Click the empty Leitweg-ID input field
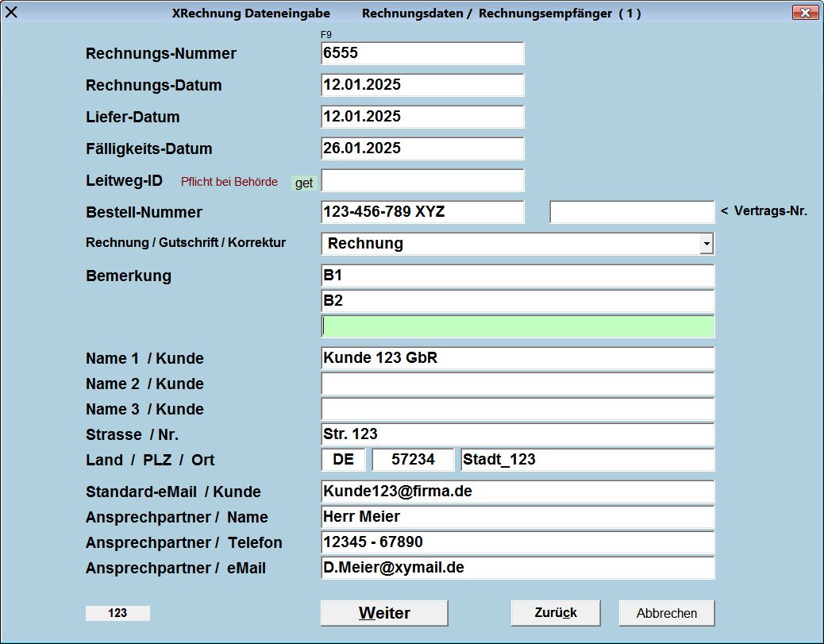This screenshot has height=644, width=824. [x=422, y=180]
